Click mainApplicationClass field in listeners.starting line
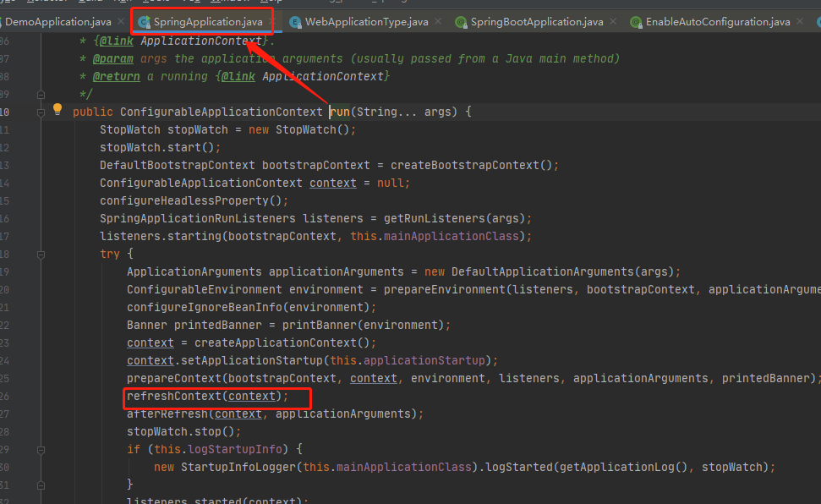Viewport: 821px width, 504px height. pos(452,237)
